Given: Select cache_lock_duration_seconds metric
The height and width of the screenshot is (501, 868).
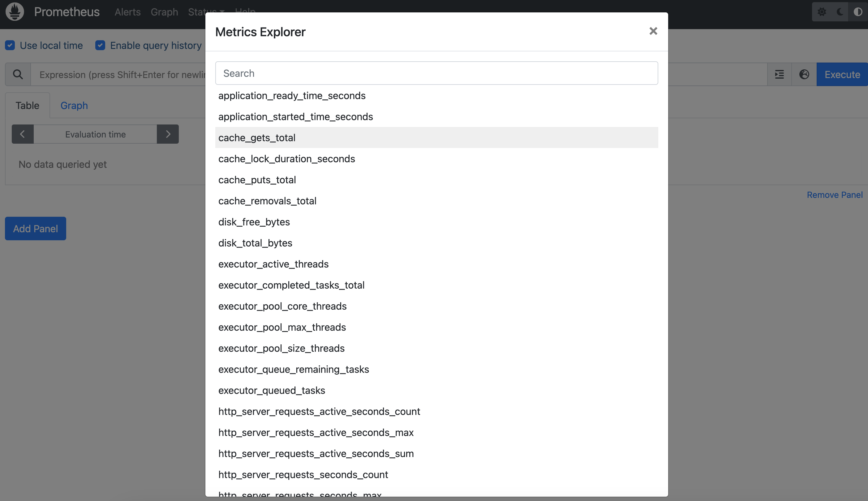Looking at the screenshot, I should [x=436, y=159].
